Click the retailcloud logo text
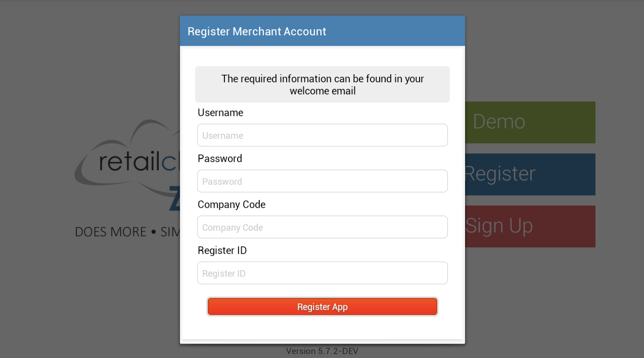The height and width of the screenshot is (358, 644). [139, 162]
